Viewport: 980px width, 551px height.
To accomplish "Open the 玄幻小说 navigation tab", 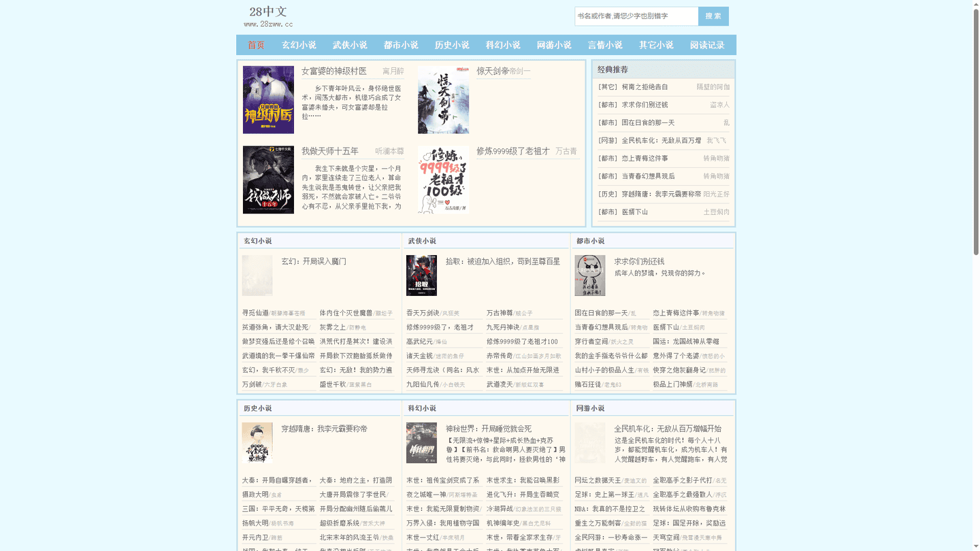I will pos(299,45).
